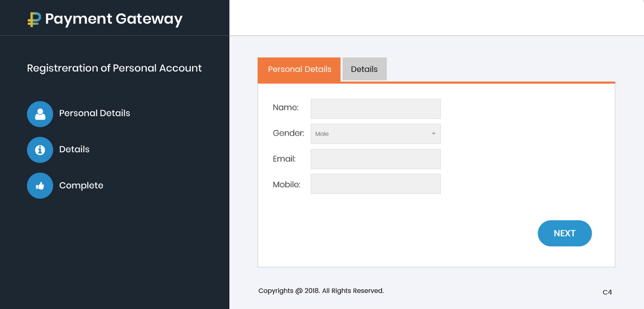Click into the Name input field

click(375, 109)
